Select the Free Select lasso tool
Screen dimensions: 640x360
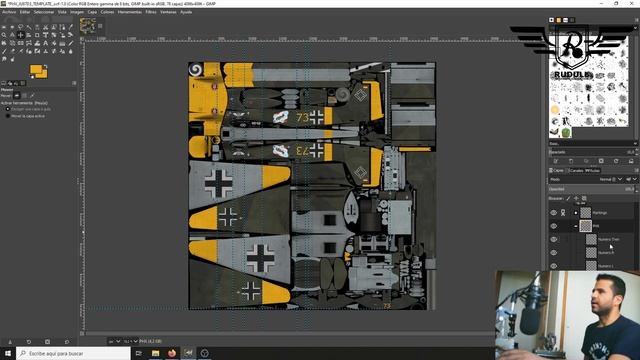[x=20, y=27]
